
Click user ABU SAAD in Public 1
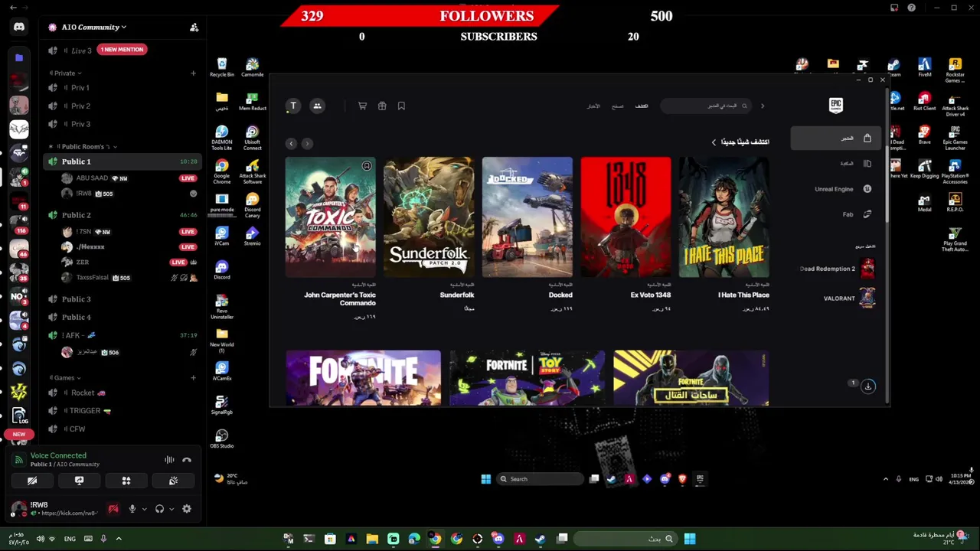(x=92, y=178)
